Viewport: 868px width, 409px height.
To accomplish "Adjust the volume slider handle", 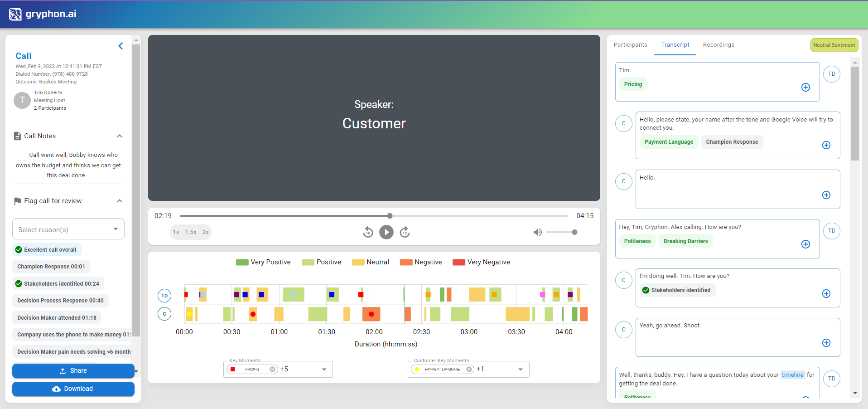I will coord(574,232).
